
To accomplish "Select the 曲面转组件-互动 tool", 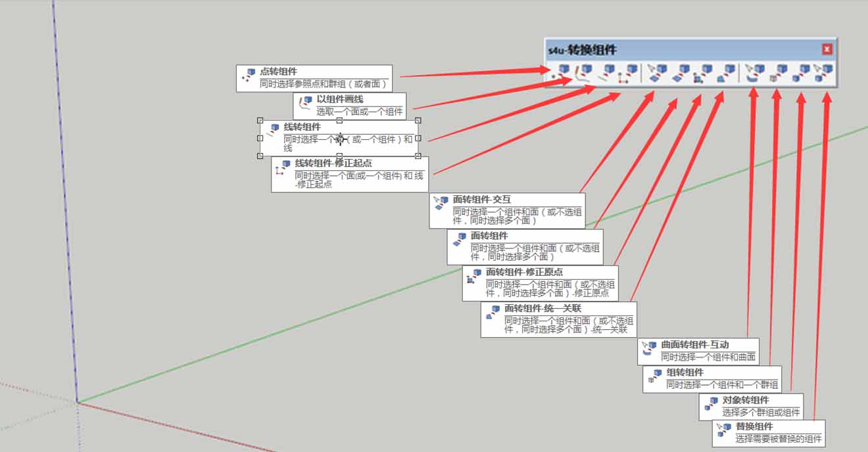I will (x=753, y=73).
